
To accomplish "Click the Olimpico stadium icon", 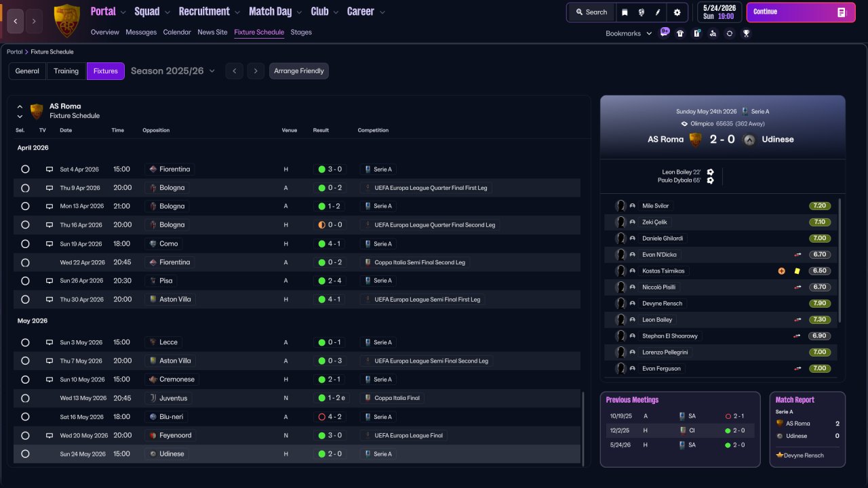I will tap(685, 124).
